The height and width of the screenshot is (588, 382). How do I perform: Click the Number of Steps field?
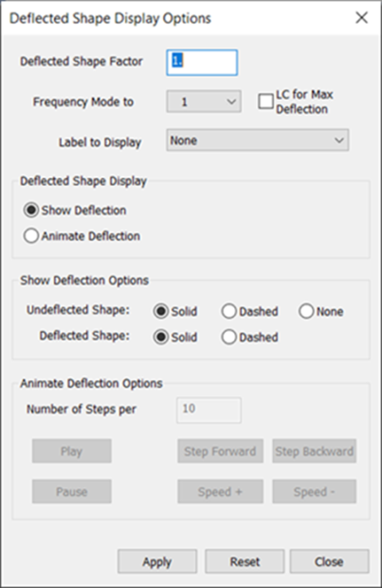[209, 410]
